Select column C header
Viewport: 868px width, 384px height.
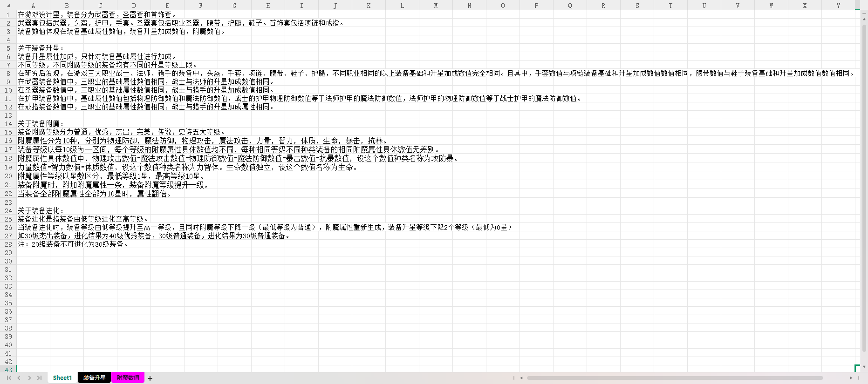(x=100, y=6)
